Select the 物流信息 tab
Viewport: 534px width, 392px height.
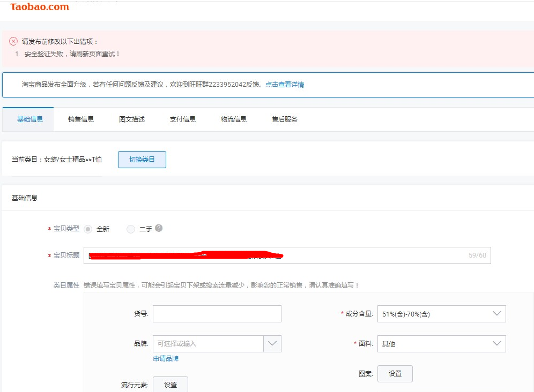234,119
